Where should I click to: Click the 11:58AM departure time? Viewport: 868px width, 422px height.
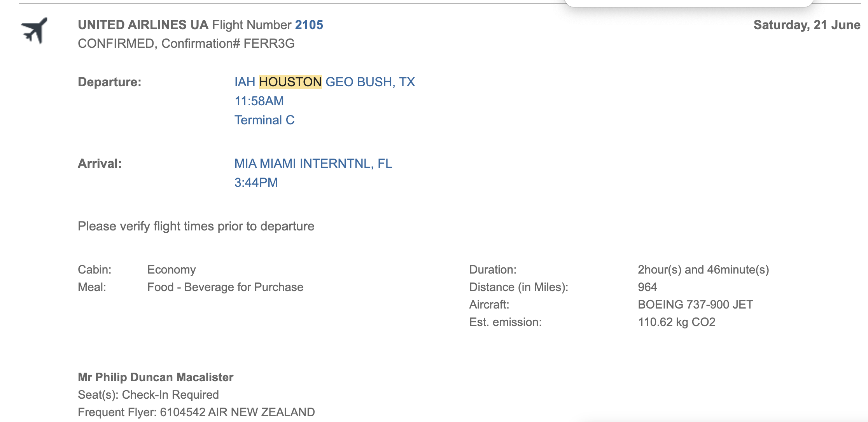pos(259,101)
